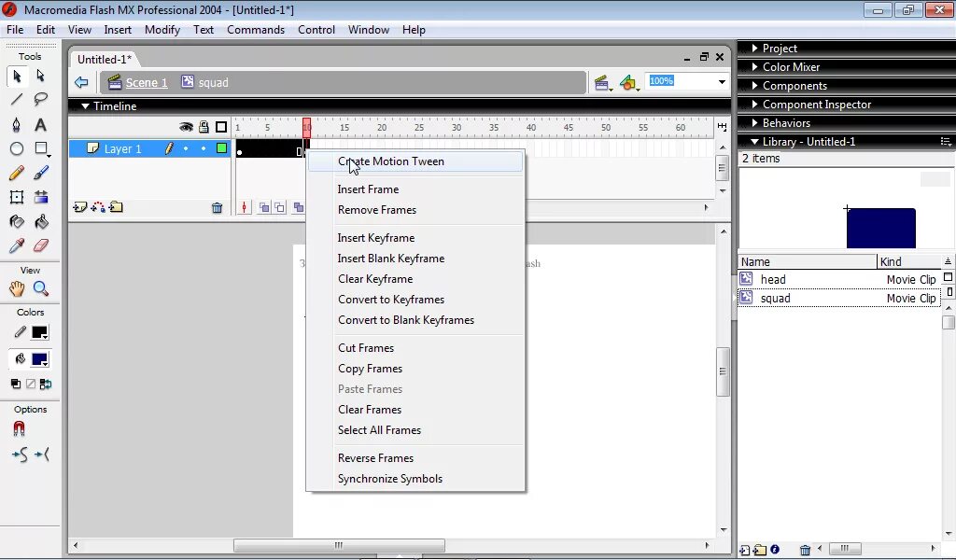This screenshot has height=560, width=956.
Task: Toggle Onion Skin button
Action: 264,208
